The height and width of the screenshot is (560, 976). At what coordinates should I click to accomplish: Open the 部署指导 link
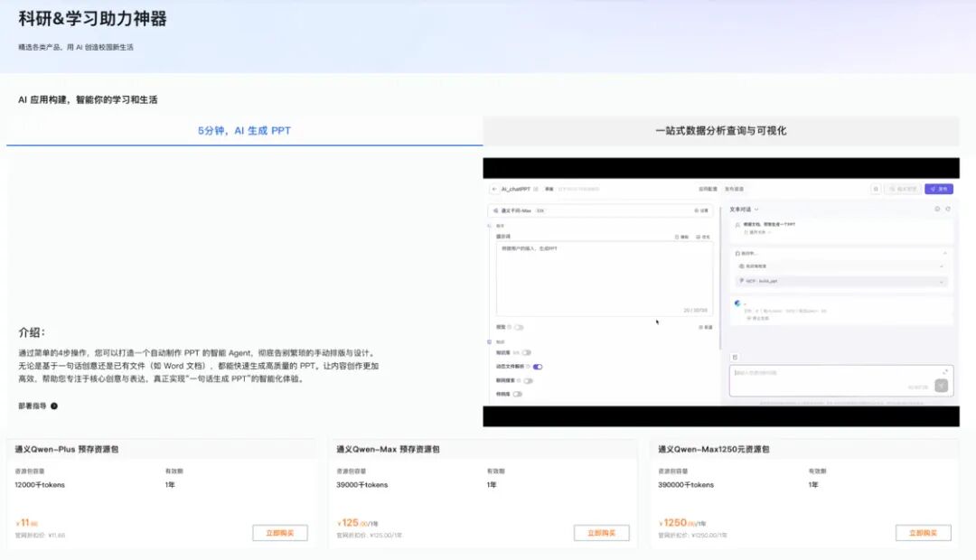tap(38, 406)
